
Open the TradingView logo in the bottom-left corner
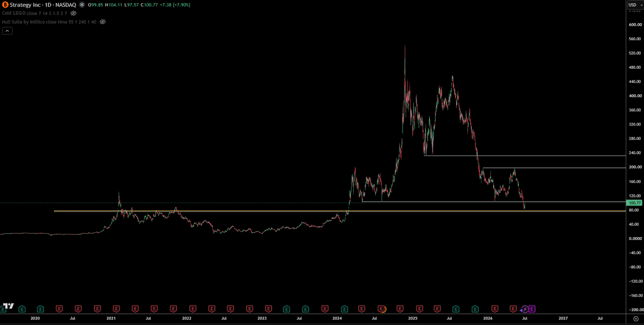pyautogui.click(x=8, y=306)
